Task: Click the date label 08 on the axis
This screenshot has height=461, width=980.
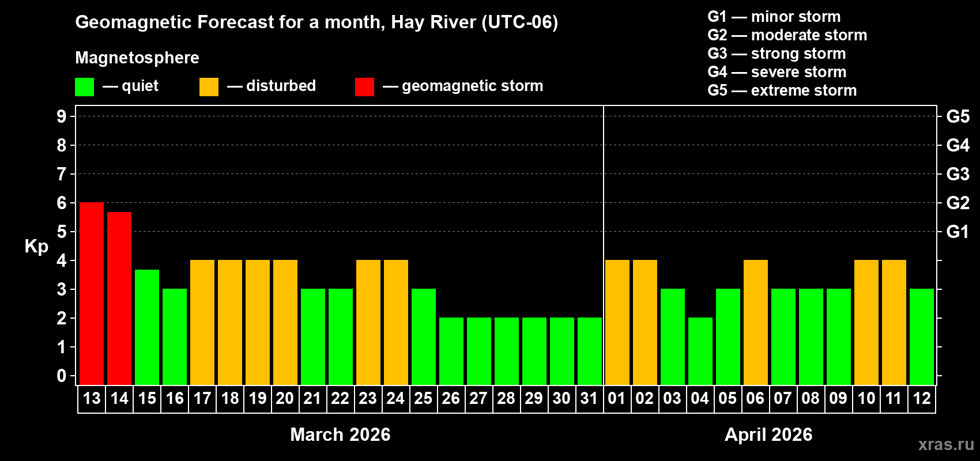Action: (811, 399)
